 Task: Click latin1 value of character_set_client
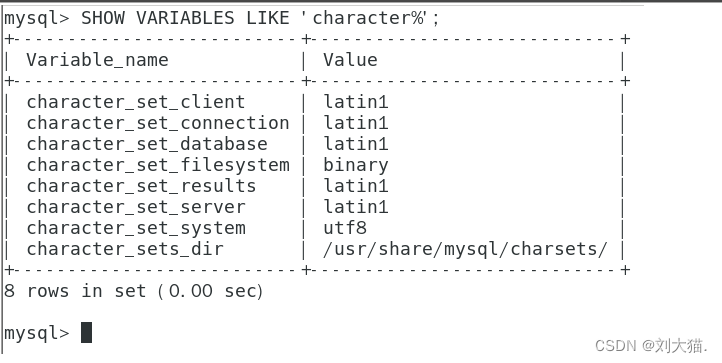(x=355, y=102)
